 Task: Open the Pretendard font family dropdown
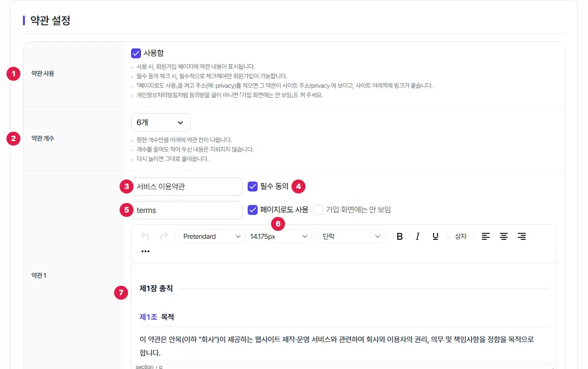pyautogui.click(x=211, y=236)
